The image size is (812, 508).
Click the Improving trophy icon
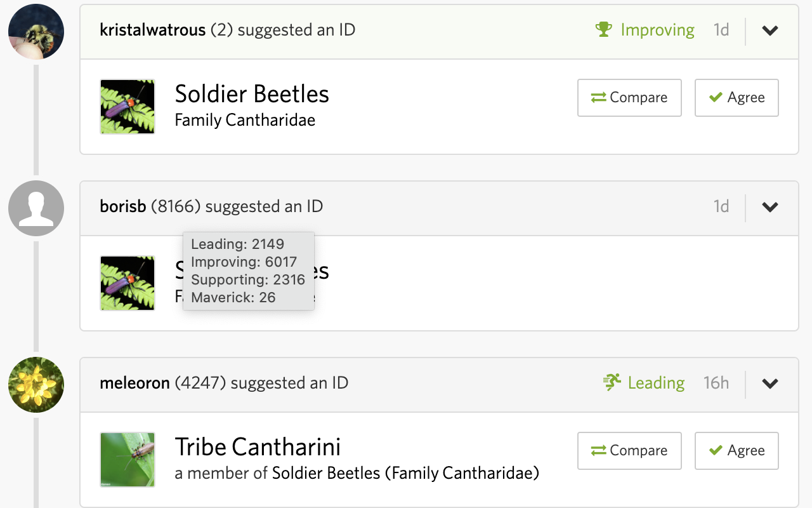click(603, 29)
